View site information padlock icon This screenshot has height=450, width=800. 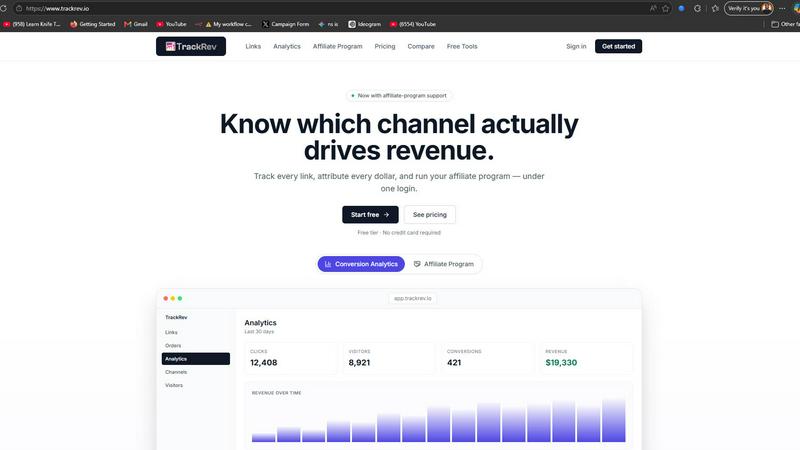click(19, 8)
